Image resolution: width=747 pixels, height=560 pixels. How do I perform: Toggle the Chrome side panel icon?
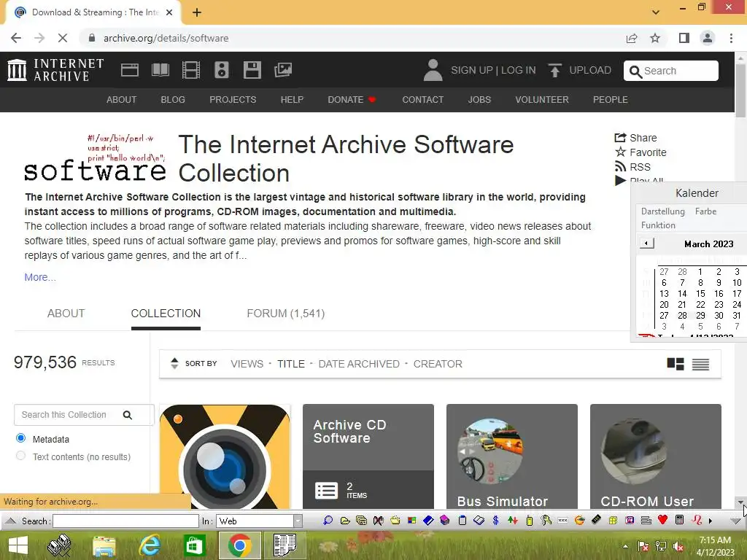tap(684, 38)
